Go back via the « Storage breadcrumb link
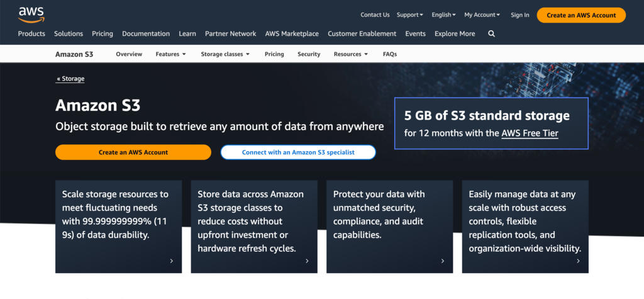 tap(70, 79)
